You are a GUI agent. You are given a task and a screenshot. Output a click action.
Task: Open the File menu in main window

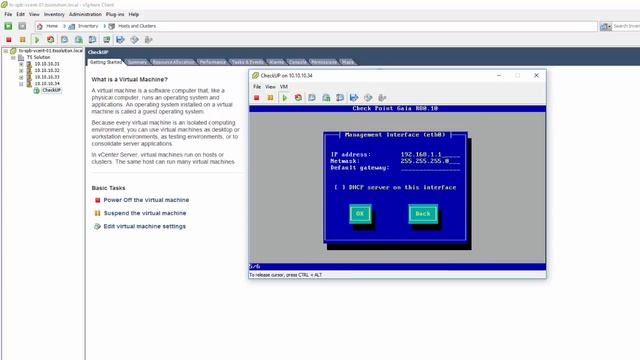8,14
